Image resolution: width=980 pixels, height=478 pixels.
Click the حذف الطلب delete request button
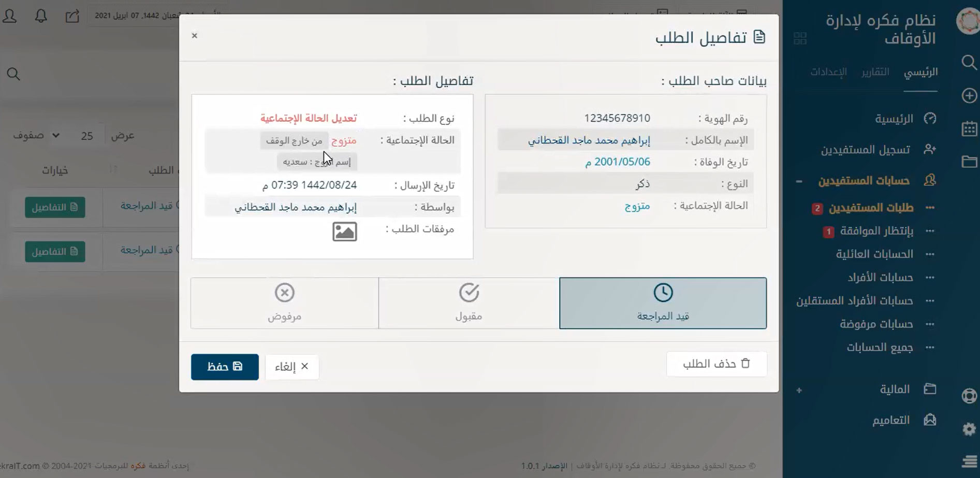716,364
